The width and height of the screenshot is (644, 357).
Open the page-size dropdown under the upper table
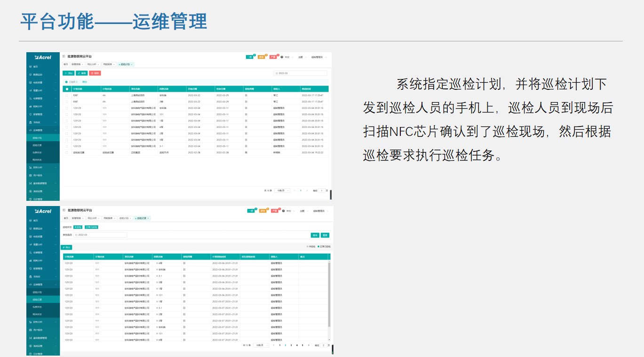[282, 190]
